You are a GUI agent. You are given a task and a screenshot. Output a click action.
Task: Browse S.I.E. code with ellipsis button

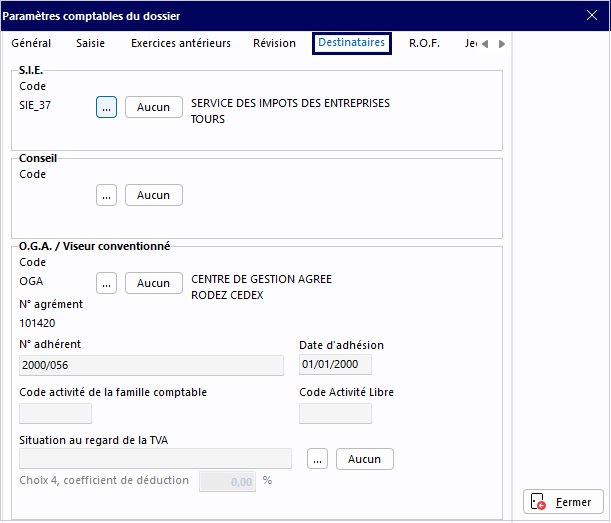[x=106, y=107]
